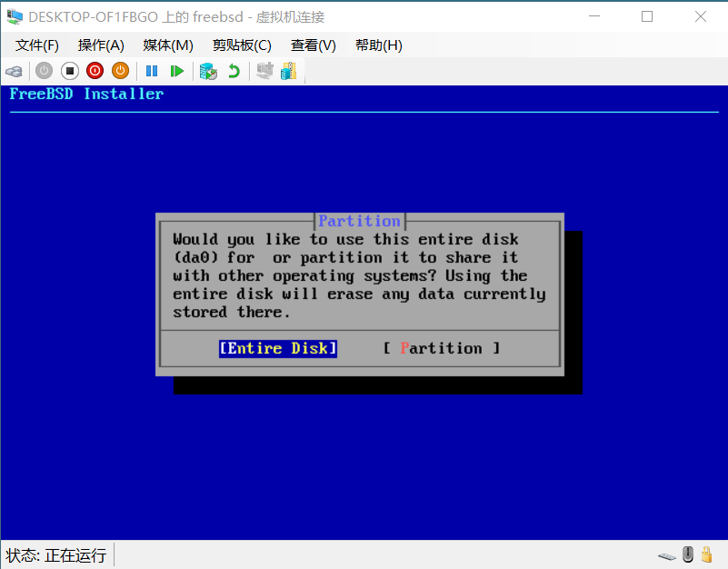Click the grey Start VM power icon
Viewport: 728px width, 569px height.
coord(45,71)
